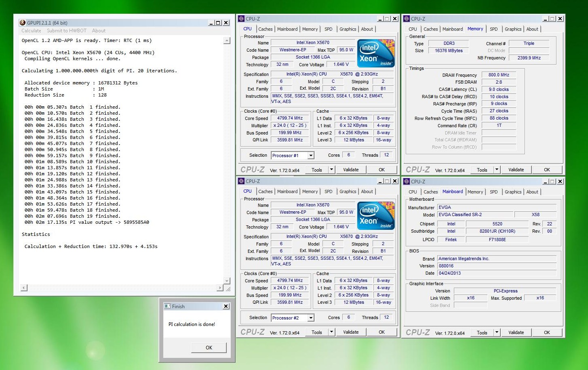
Task: Click OK button in Processor #1 window
Action: 382,170
